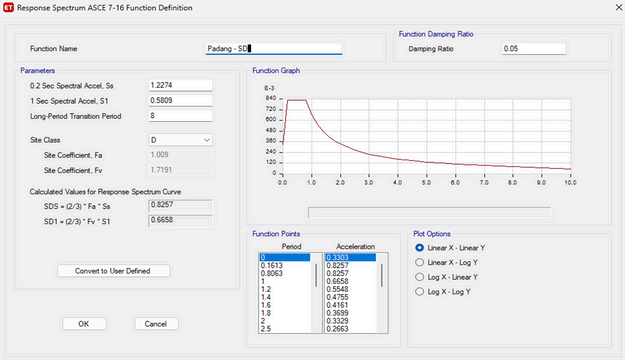Click the OK button
The height and width of the screenshot is (360, 625).
pyautogui.click(x=84, y=324)
